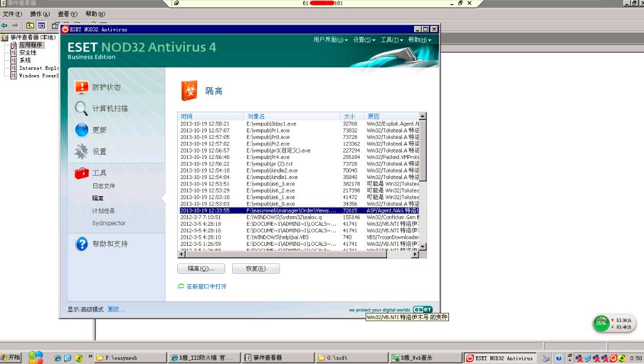Open 防护状态 (protection status) warning icon
This screenshot has width=644, height=364.
82,87
